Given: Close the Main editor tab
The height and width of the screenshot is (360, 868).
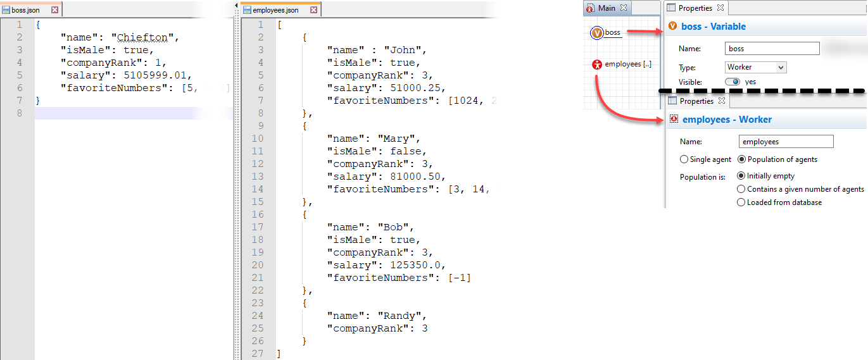Looking at the screenshot, I should click(623, 8).
